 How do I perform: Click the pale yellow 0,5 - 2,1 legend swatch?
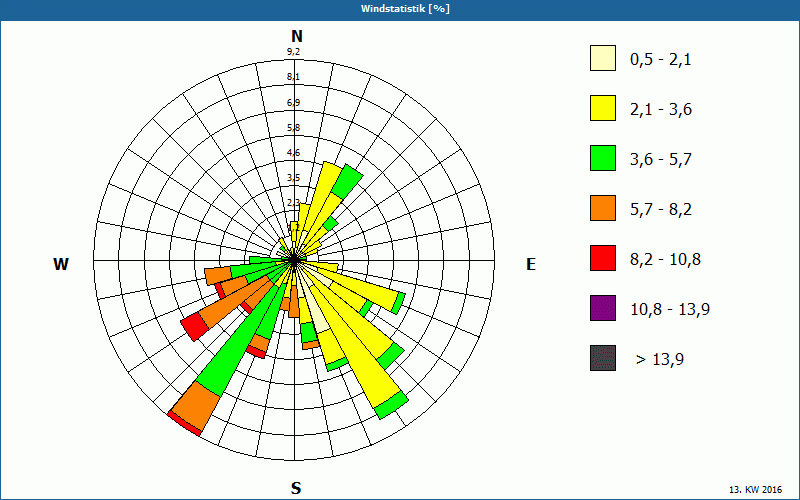[x=603, y=58]
